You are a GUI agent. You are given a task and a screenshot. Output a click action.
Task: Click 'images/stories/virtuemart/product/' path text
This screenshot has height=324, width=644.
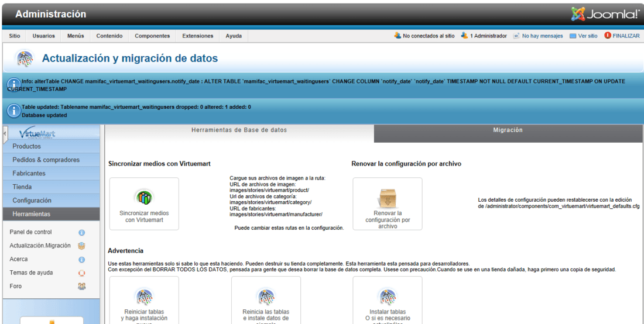pyautogui.click(x=269, y=190)
